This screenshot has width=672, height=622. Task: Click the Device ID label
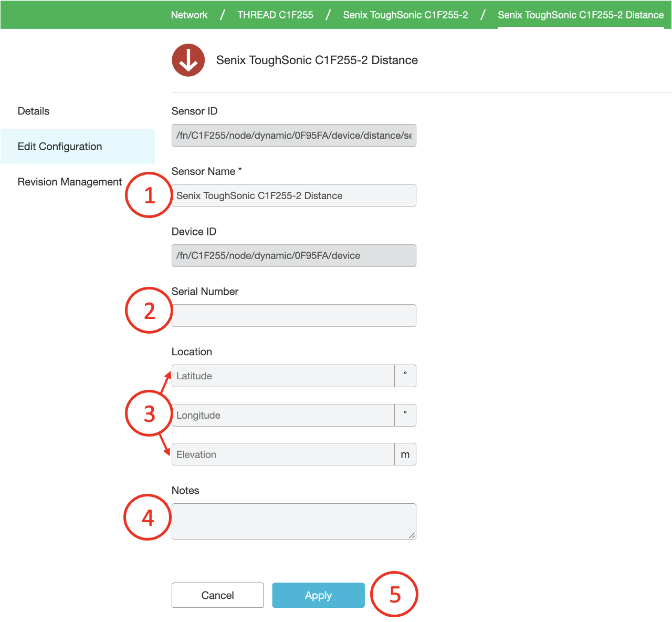click(x=194, y=232)
